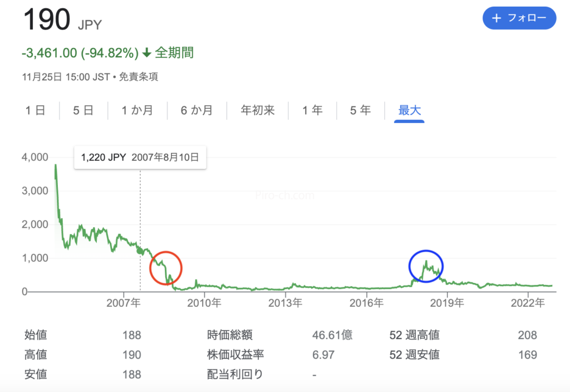The image size is (570, 392).
Task: Click the plus icon in the フォロー button
Action: (497, 18)
